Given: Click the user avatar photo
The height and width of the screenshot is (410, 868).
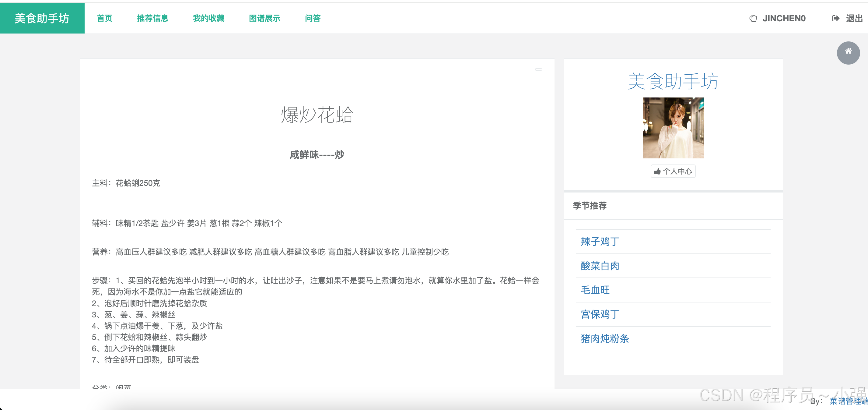Looking at the screenshot, I should click(673, 128).
